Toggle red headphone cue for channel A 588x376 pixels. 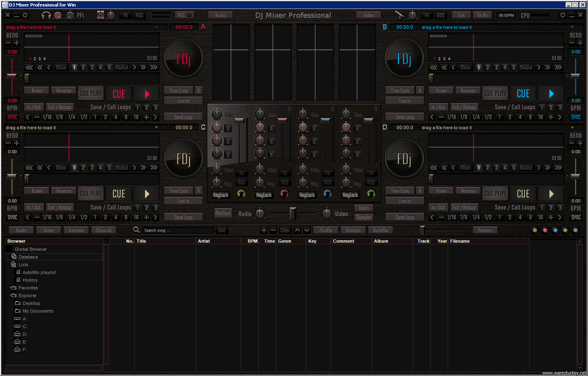pyautogui.click(x=285, y=194)
